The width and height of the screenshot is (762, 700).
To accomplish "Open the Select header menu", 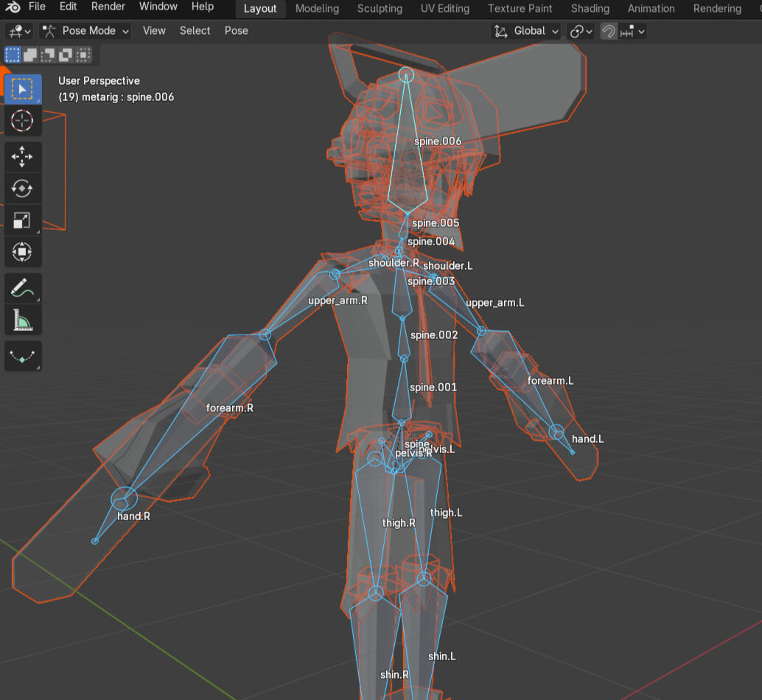I will [x=195, y=31].
